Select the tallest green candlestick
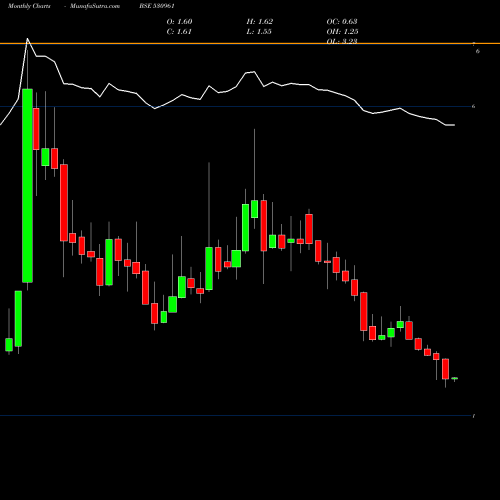The width and height of the screenshot is (500, 500). 27,185
